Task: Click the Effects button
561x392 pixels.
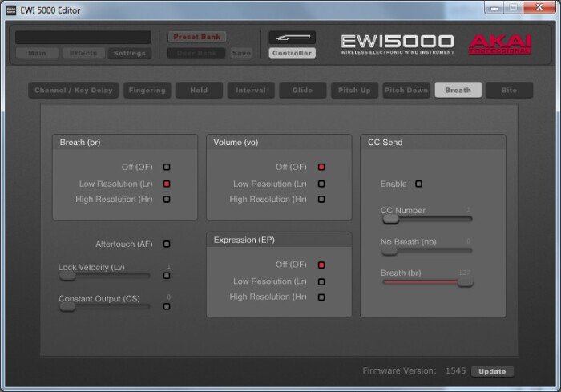Action: point(83,53)
